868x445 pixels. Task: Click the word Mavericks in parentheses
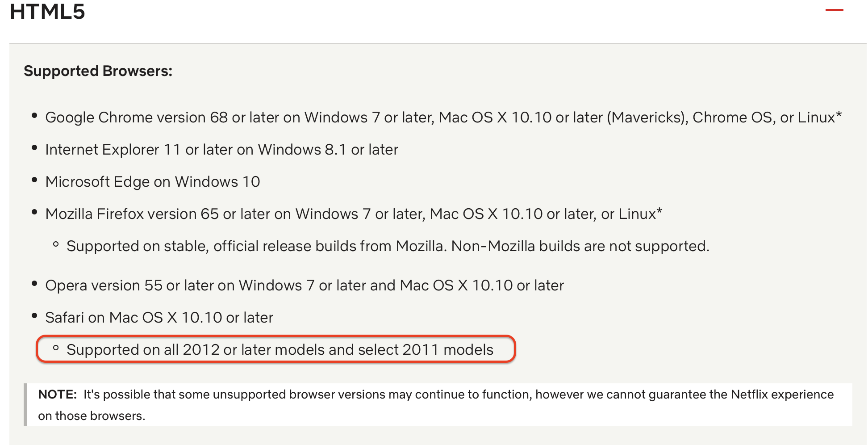647,118
